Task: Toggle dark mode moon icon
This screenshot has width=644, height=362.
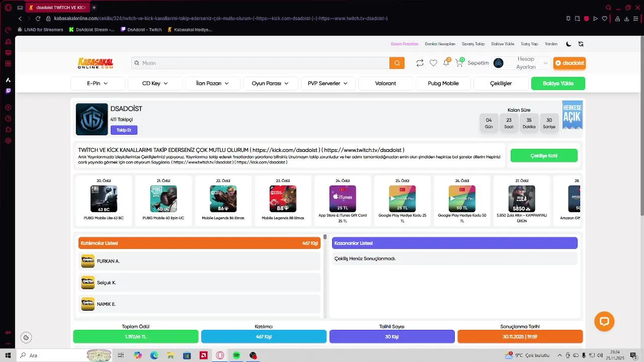Action: pyautogui.click(x=569, y=44)
